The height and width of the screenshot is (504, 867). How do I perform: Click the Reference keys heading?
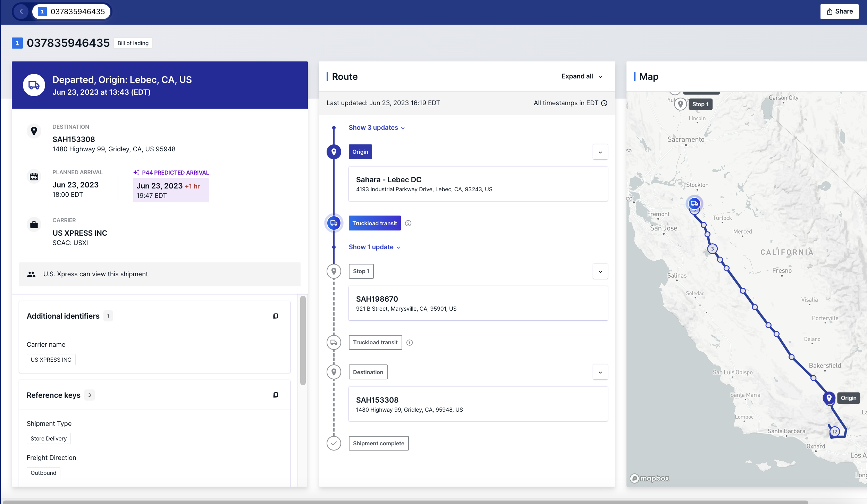click(53, 395)
